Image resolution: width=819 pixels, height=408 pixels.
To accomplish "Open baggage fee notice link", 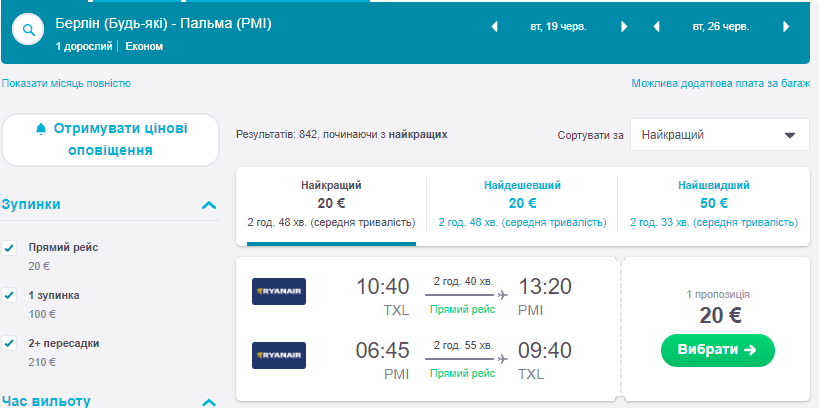I will pyautogui.click(x=720, y=84).
